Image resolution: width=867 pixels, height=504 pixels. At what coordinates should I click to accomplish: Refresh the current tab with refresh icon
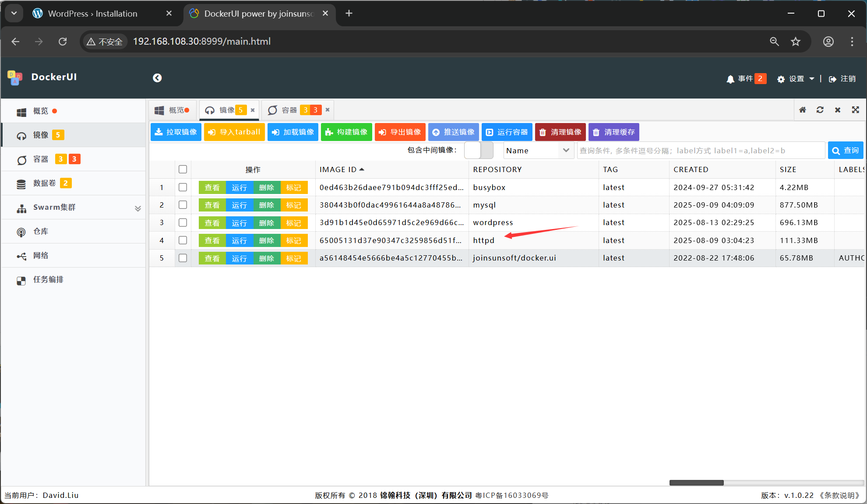pos(820,110)
